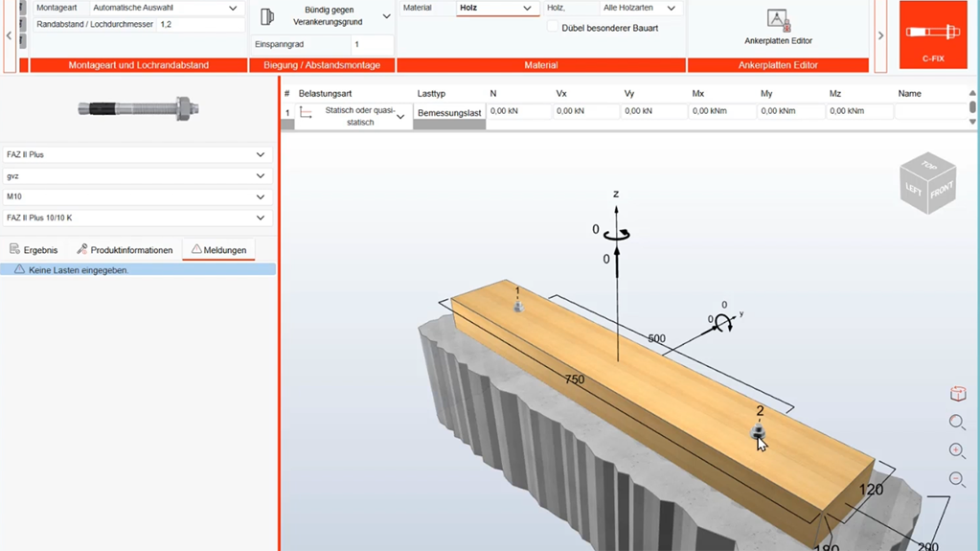Click the zoom-to-fit magnifier icon
Image resolution: width=980 pixels, height=551 pixels.
[x=957, y=423]
